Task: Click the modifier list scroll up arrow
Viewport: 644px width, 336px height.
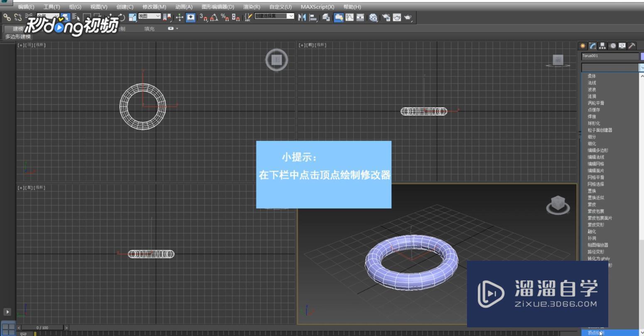Action: pyautogui.click(x=642, y=76)
